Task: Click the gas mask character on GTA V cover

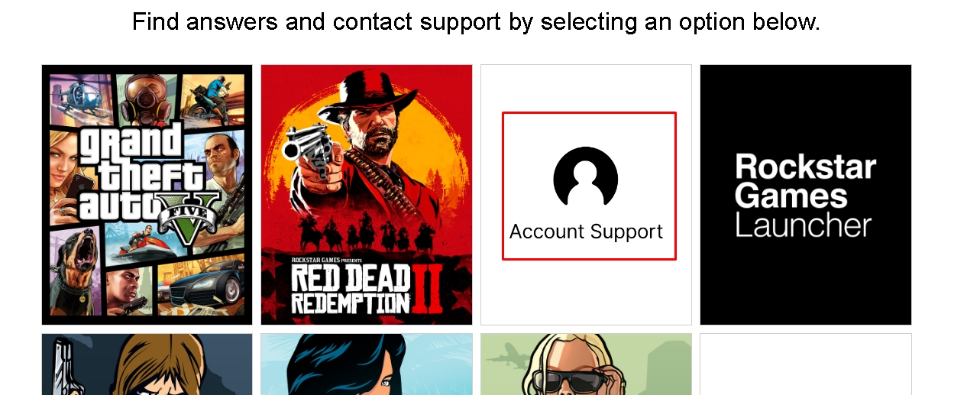Action: (147, 98)
